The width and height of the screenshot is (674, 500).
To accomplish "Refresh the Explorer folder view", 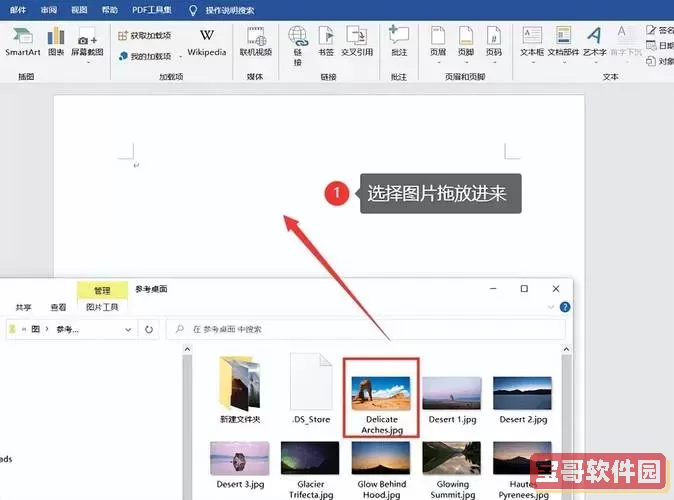I will tap(149, 330).
